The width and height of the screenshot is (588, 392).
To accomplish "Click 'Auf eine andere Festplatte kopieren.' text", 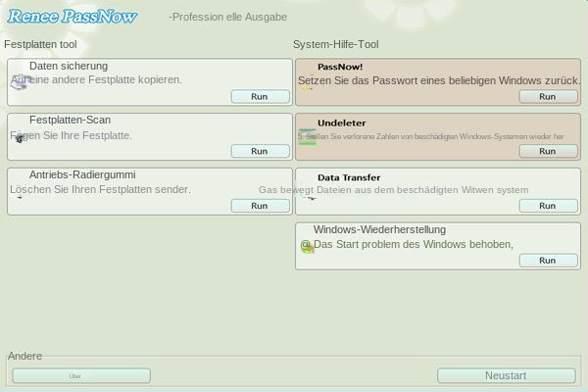I will click(96, 80).
